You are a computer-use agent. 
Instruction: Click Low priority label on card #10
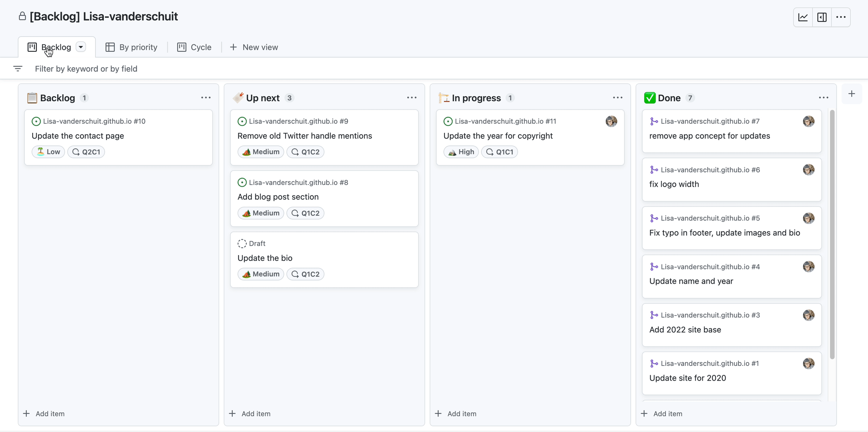click(x=48, y=152)
